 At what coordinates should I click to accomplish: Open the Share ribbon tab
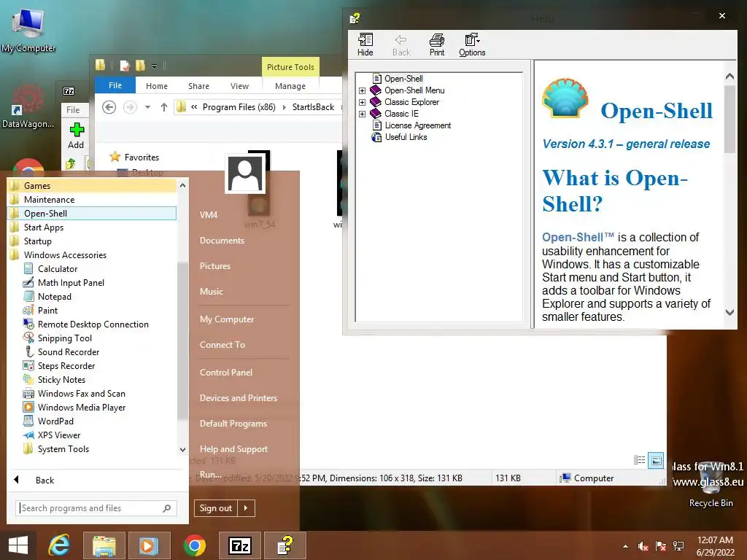pyautogui.click(x=198, y=86)
